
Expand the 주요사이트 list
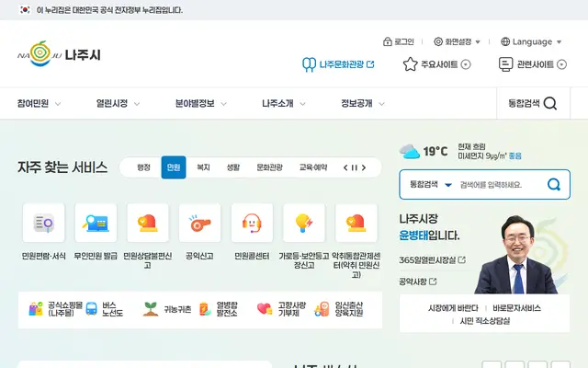pos(437,64)
